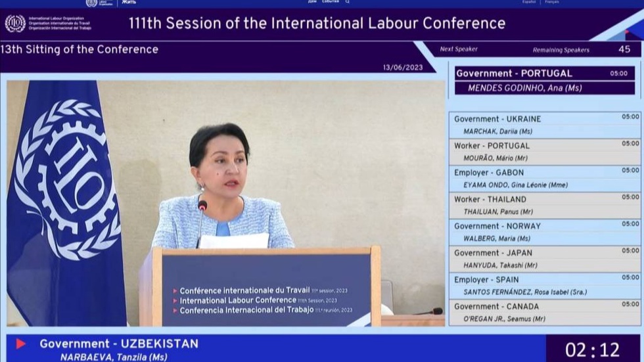Click the Жить live label in top bar

click(129, 3)
